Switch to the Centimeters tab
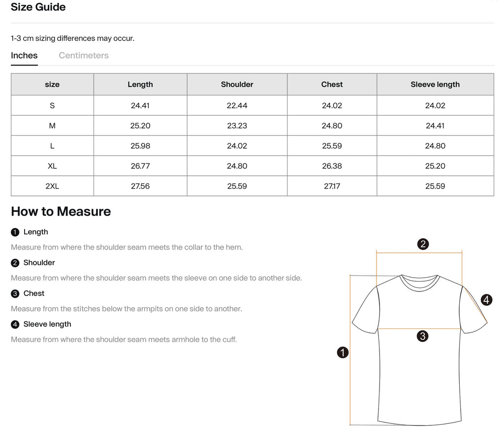Image resolution: width=504 pixels, height=447 pixels. click(x=83, y=55)
